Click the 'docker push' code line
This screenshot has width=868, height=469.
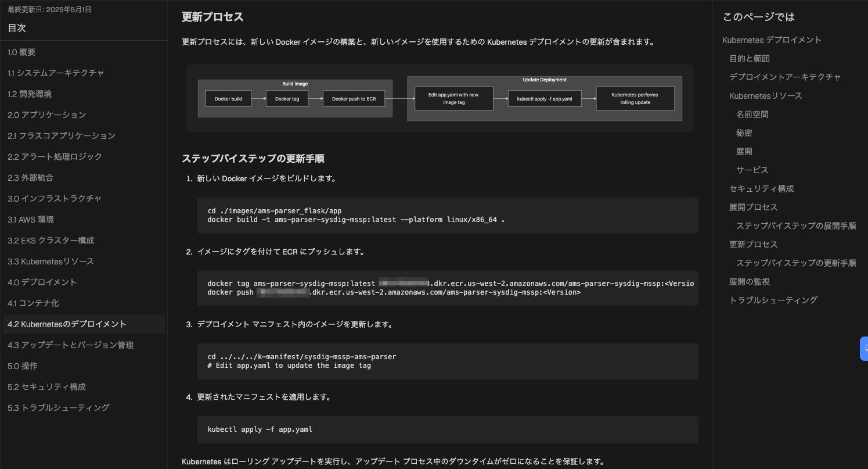(394, 293)
